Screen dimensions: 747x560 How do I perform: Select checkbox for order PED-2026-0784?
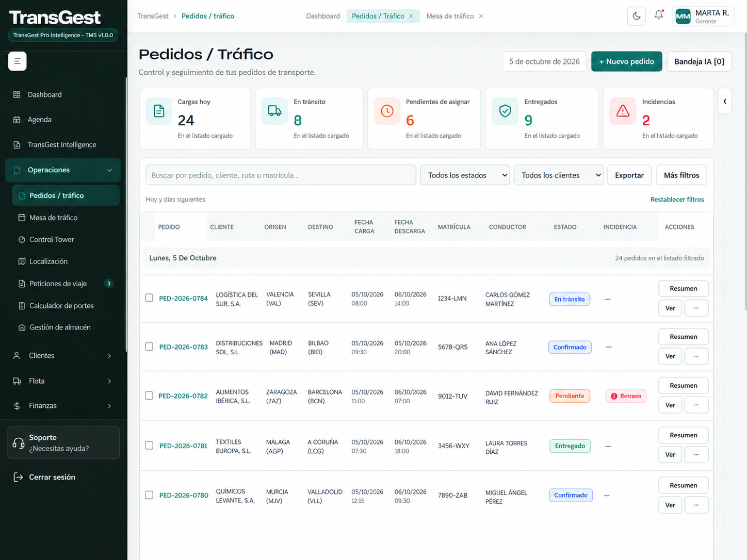pos(149,298)
